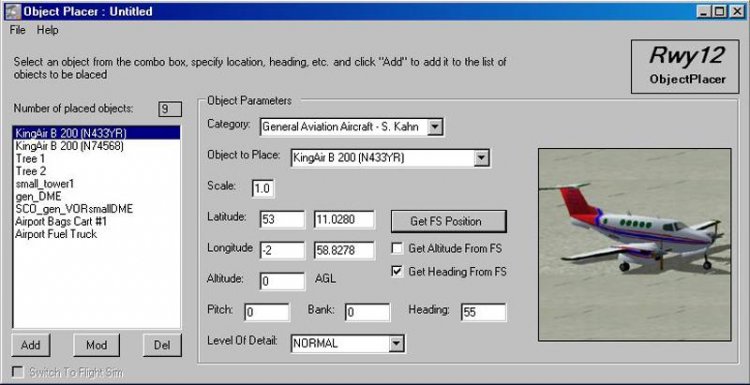Click the KingAir aircraft preview image
Image resolution: width=750 pixels, height=385 pixels.
tap(635, 244)
